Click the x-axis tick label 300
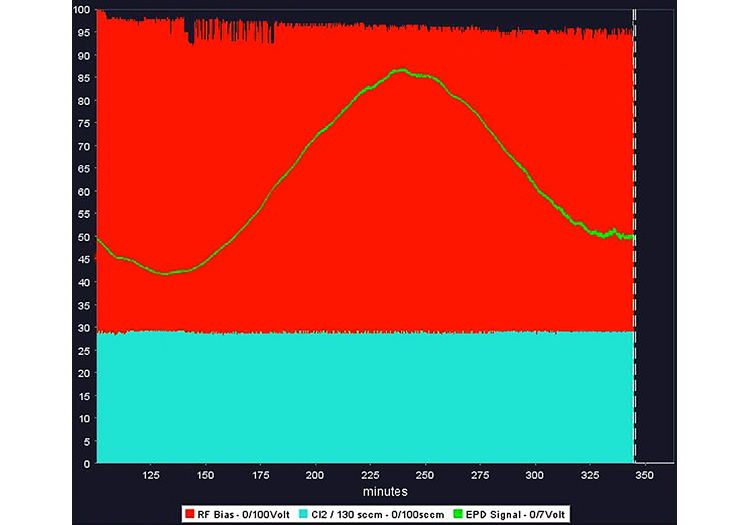This screenshot has height=525, width=750. point(535,475)
